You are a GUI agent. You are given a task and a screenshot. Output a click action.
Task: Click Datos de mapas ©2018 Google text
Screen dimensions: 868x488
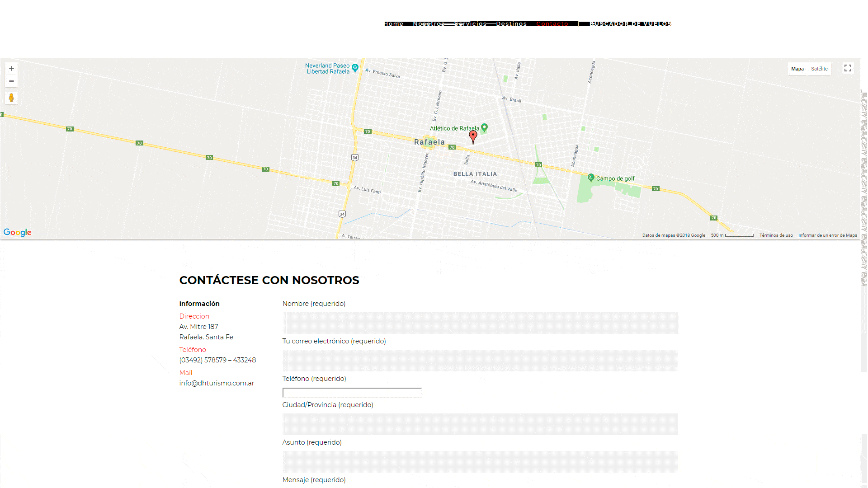click(x=674, y=235)
